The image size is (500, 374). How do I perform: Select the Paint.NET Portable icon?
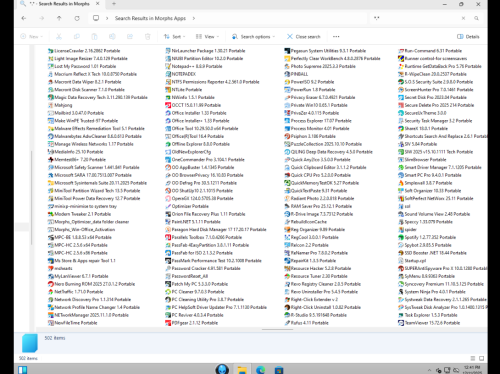click(168, 222)
